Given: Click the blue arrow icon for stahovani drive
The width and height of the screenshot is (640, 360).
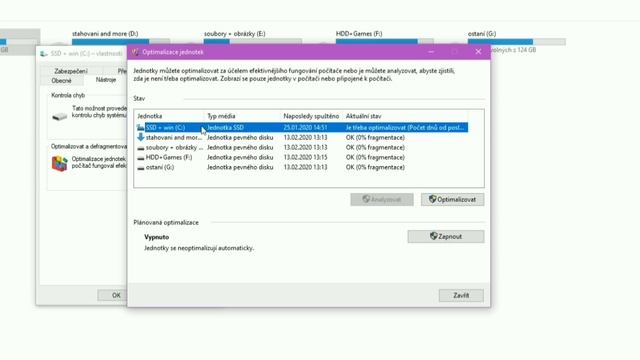Looking at the screenshot, I should pos(140,137).
